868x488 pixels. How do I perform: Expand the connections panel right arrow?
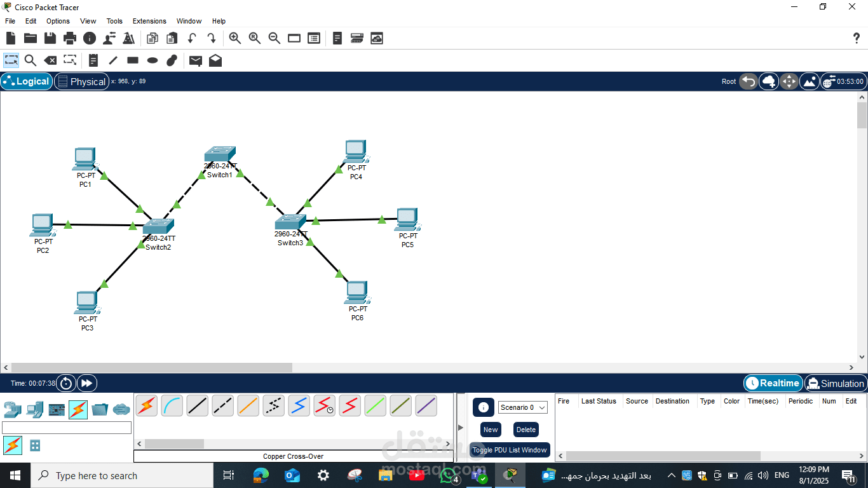click(459, 426)
